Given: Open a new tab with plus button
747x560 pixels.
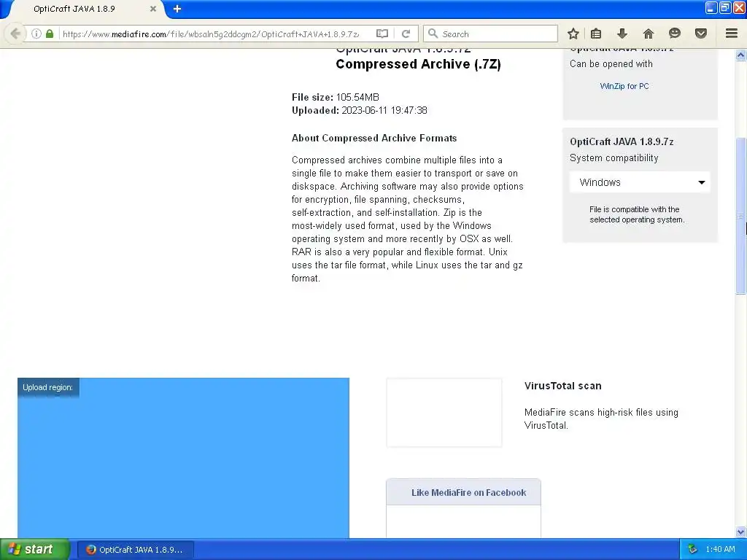Looking at the screenshot, I should tap(177, 9).
